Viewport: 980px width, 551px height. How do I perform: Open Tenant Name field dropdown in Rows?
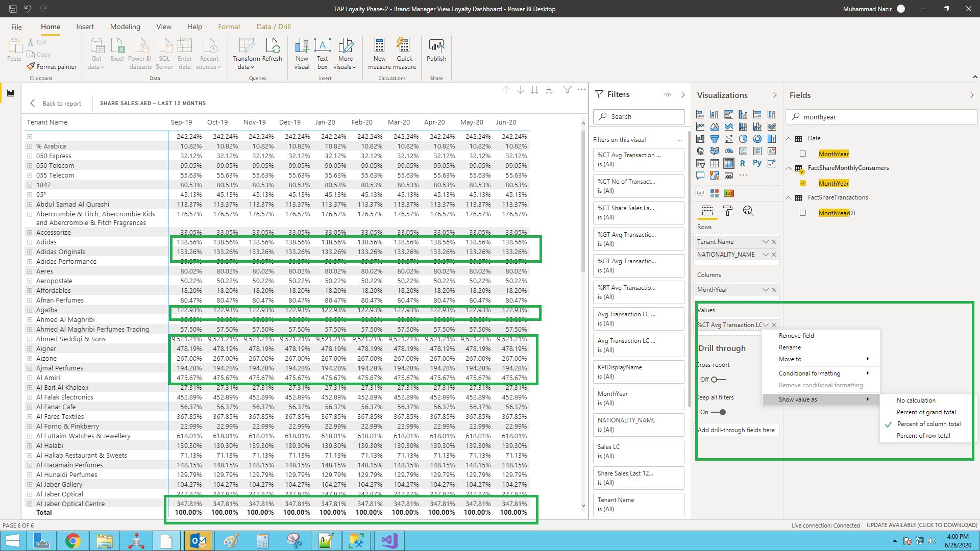pos(765,242)
